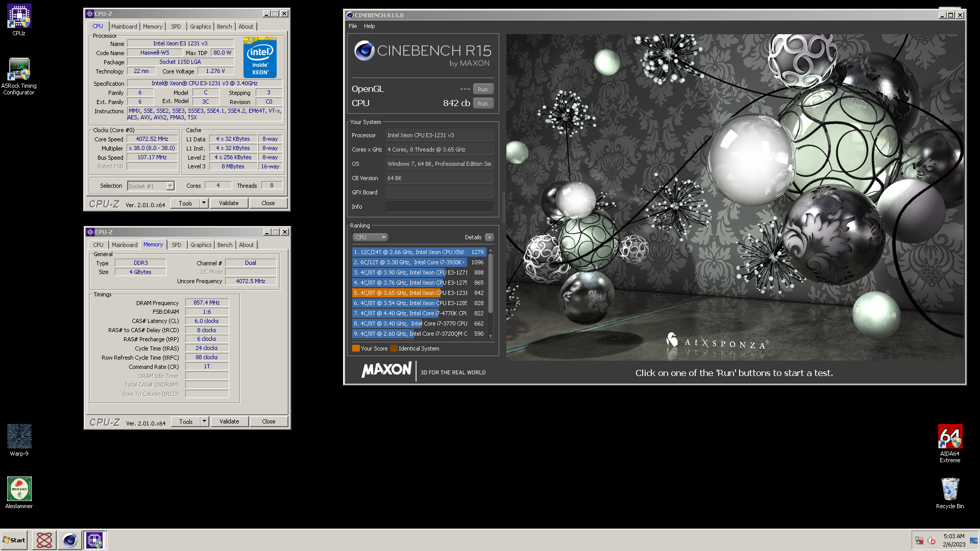The width and height of the screenshot is (980, 551).
Task: Click the network tray icon
Action: click(x=919, y=541)
